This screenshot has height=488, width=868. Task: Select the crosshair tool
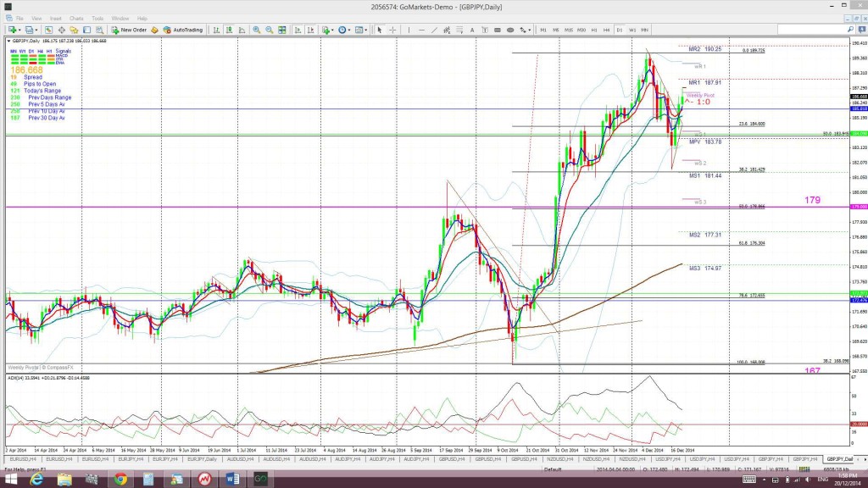click(x=392, y=30)
